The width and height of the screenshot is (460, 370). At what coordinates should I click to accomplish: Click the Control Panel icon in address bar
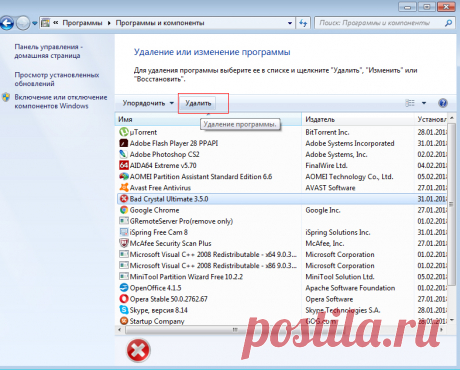(46, 23)
